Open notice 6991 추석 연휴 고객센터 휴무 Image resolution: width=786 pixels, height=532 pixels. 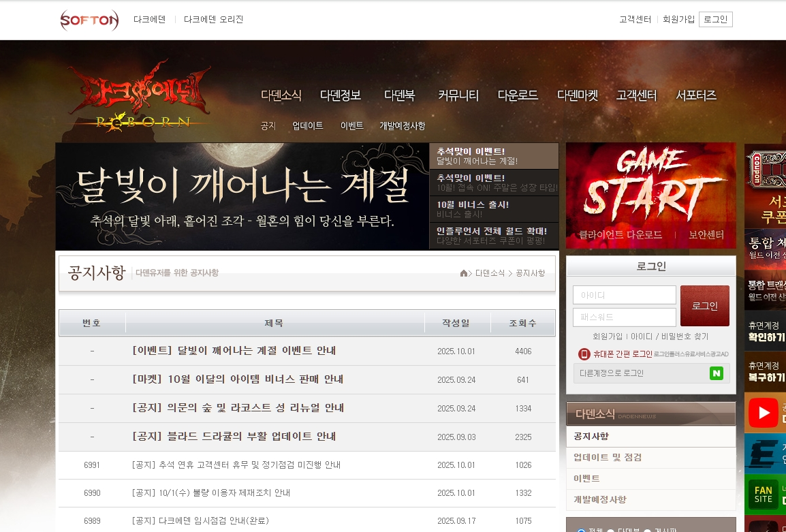click(x=236, y=465)
